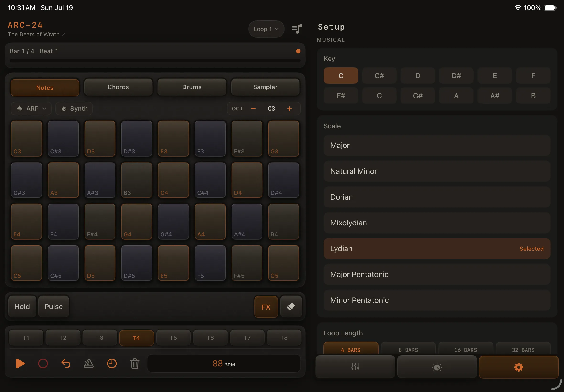Choose the Natural Minor scale
The width and height of the screenshot is (564, 392).
pos(437,171)
